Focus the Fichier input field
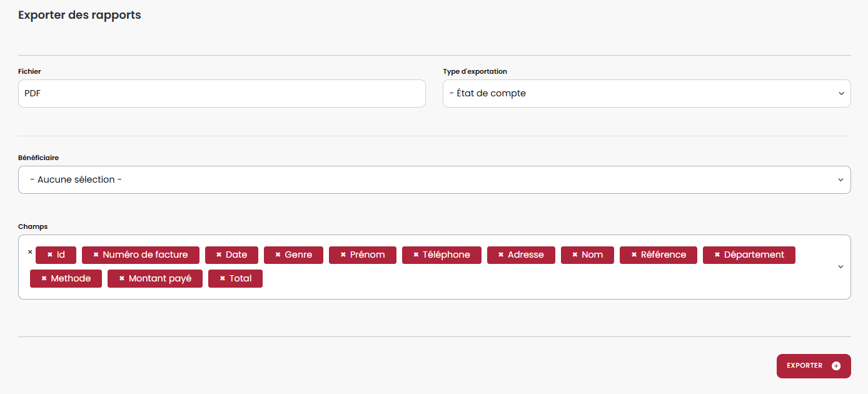Image resolution: width=868 pixels, height=394 pixels. click(x=221, y=93)
